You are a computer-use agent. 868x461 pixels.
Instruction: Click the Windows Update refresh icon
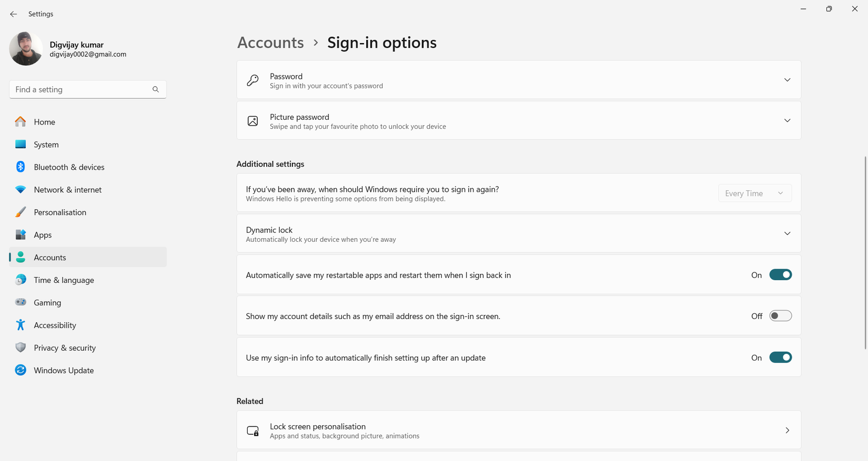point(21,370)
